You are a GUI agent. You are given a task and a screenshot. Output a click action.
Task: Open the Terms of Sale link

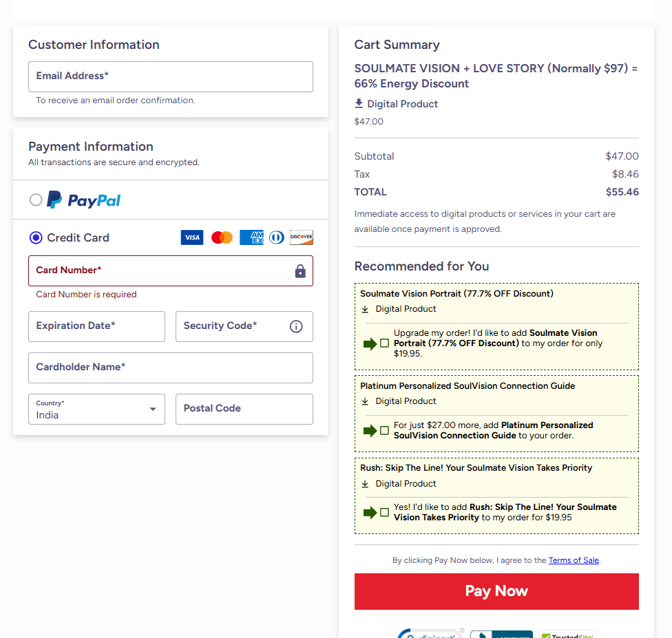[574, 560]
